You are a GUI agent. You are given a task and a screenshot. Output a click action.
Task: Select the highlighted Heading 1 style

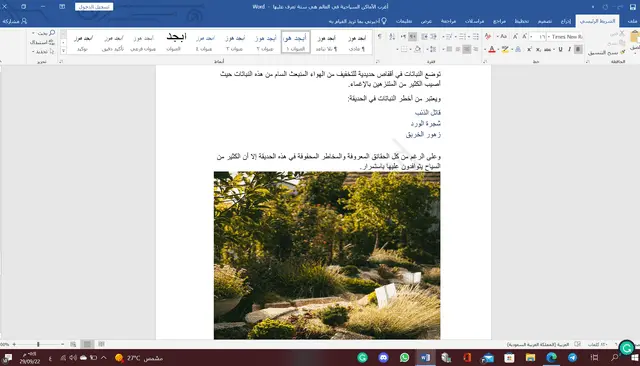tap(296, 42)
